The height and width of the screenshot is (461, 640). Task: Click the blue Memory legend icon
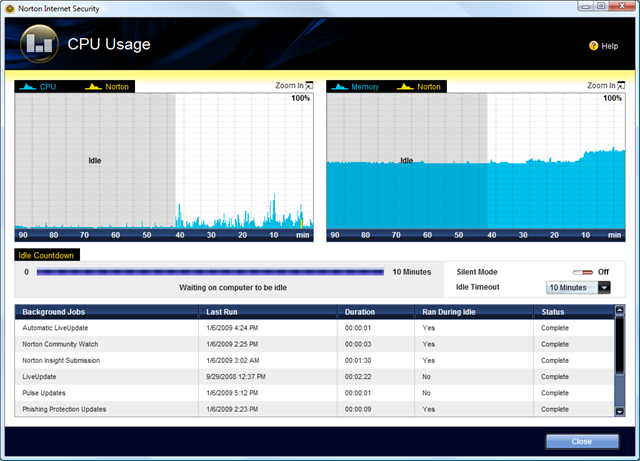pyautogui.click(x=340, y=87)
